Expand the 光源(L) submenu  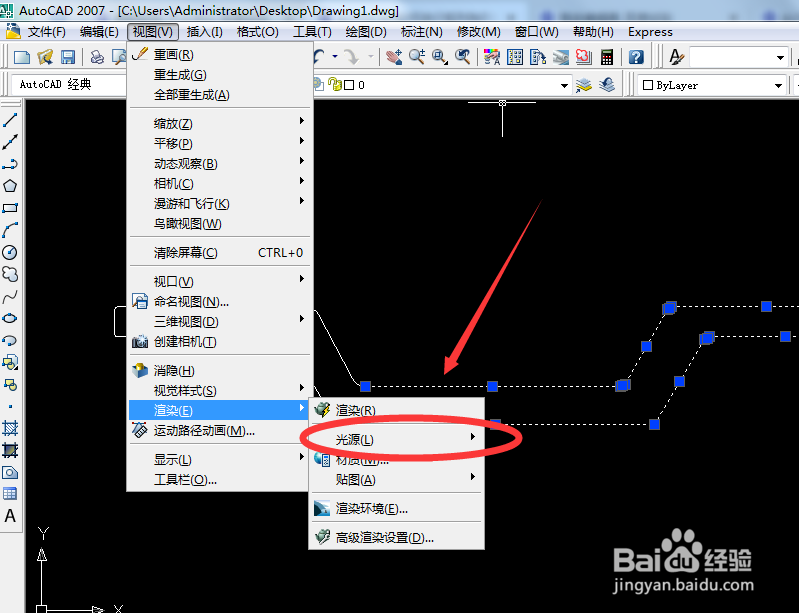click(396, 439)
